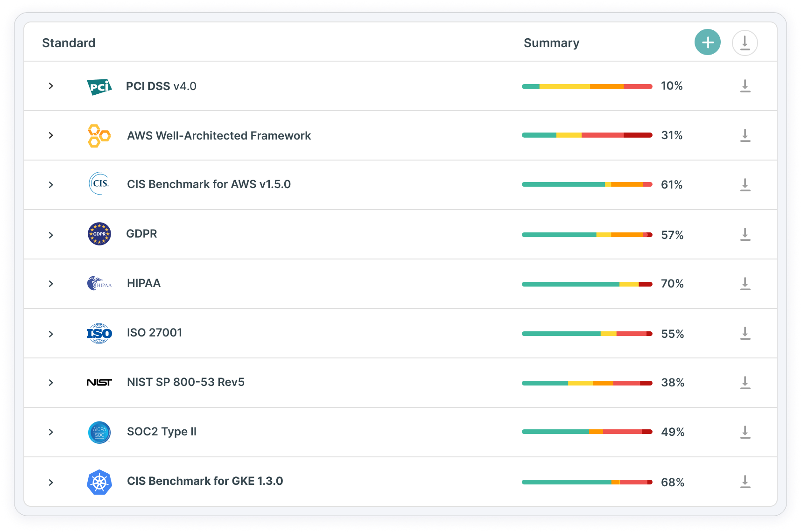The image size is (801, 532).
Task: Click the AWS Well-Architected Framework hexagon logo
Action: 99,135
